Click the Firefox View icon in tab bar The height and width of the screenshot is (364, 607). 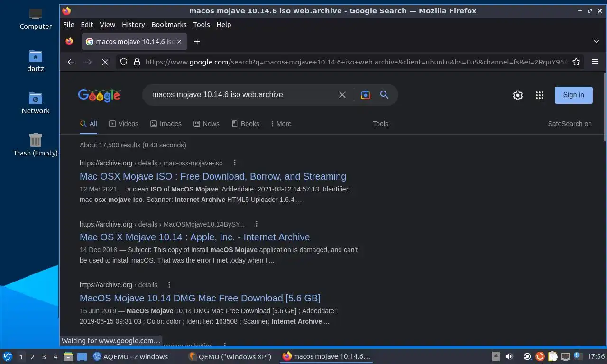tap(69, 41)
